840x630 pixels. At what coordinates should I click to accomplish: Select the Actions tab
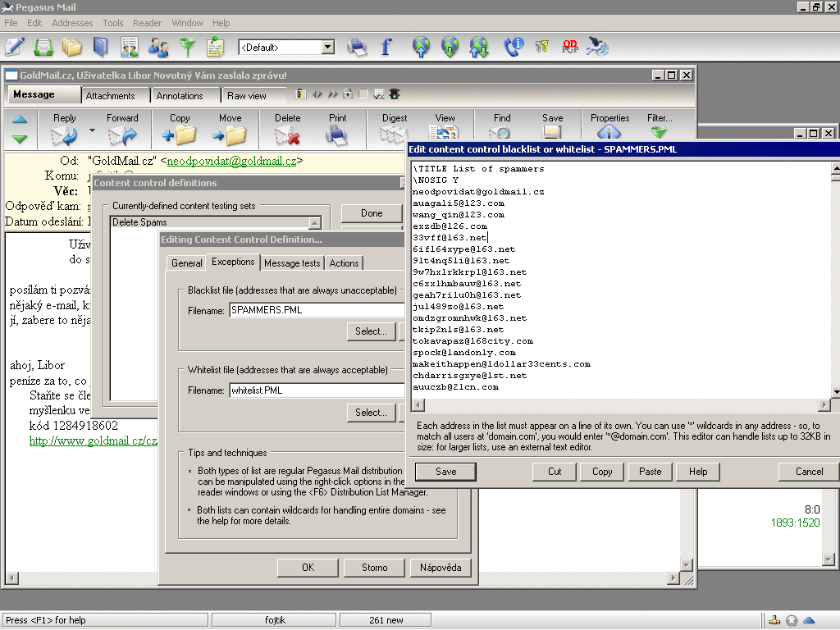[x=344, y=263]
